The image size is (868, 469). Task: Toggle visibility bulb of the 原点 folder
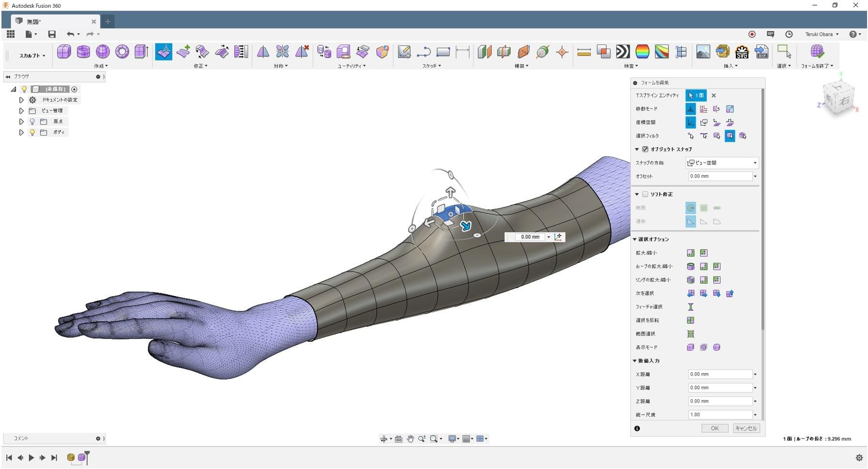pyautogui.click(x=32, y=121)
